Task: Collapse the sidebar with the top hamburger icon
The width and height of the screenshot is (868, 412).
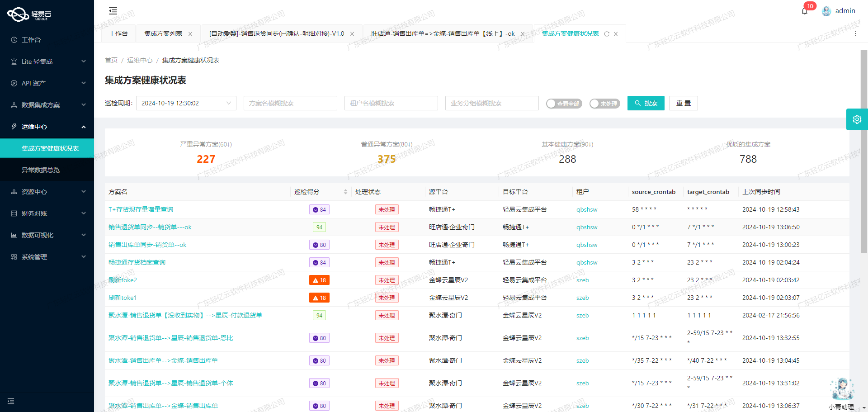Action: pos(113,11)
